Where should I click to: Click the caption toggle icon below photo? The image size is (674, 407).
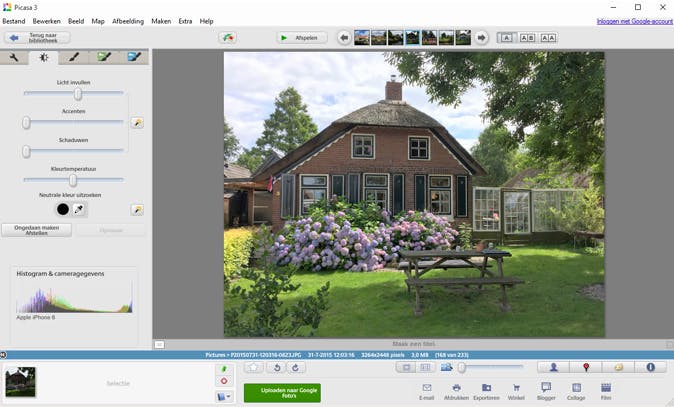coord(159,344)
